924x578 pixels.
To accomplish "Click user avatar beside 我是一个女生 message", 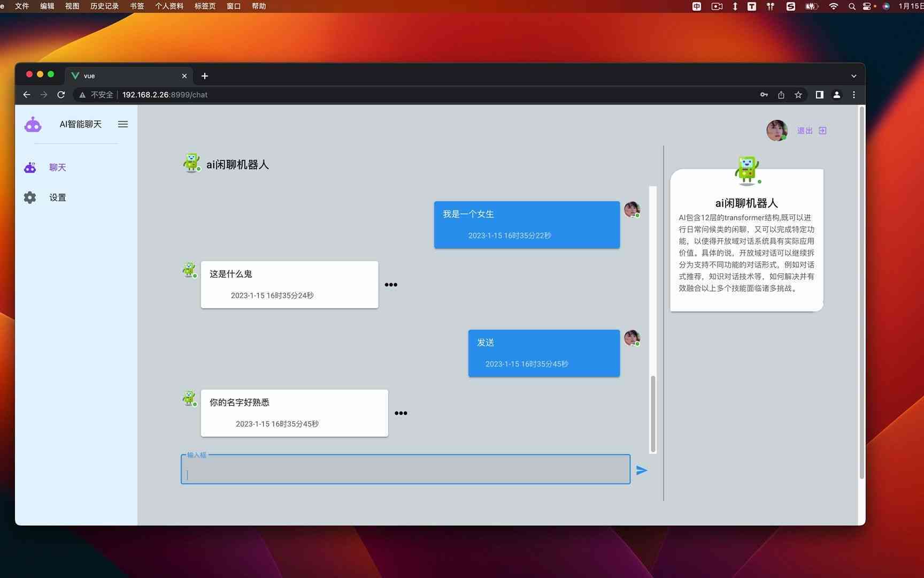I will click(x=632, y=209).
